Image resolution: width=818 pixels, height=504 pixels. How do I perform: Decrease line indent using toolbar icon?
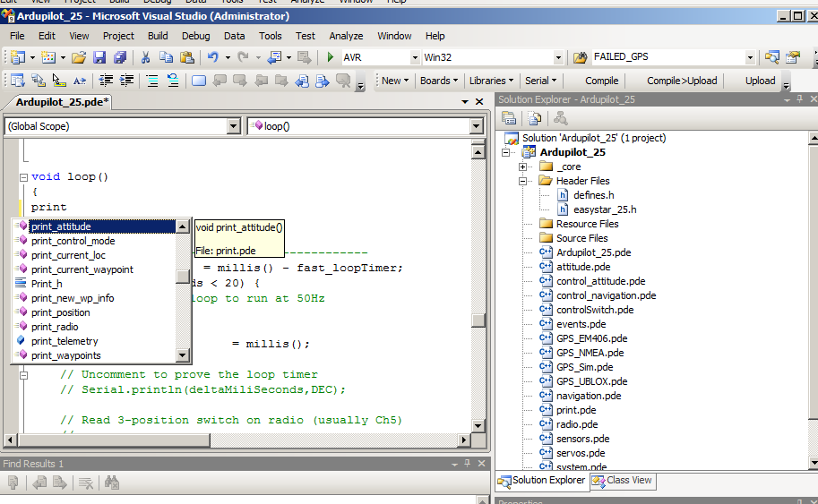pyautogui.click(x=106, y=81)
